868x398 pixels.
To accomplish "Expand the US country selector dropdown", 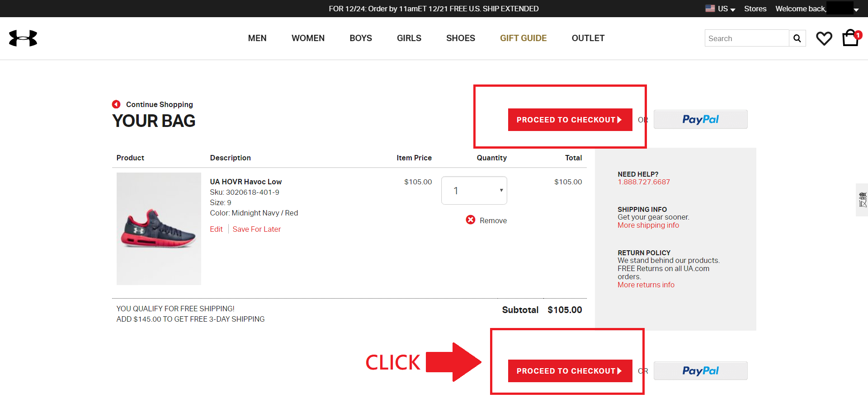I will (x=726, y=9).
